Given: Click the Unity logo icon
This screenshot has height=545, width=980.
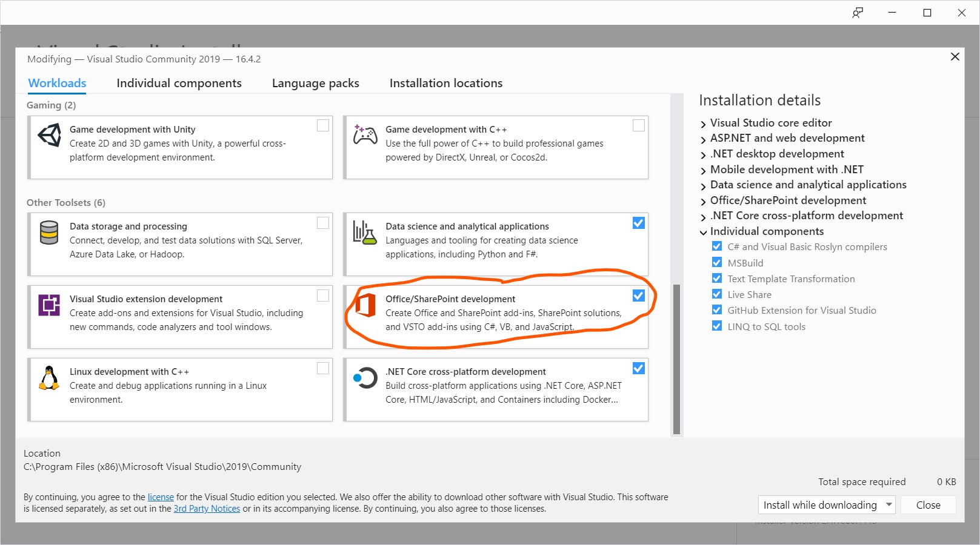Looking at the screenshot, I should [49, 135].
